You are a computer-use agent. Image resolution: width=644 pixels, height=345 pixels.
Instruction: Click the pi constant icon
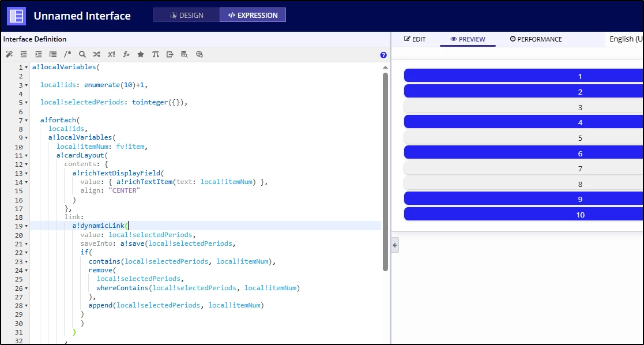(x=155, y=54)
